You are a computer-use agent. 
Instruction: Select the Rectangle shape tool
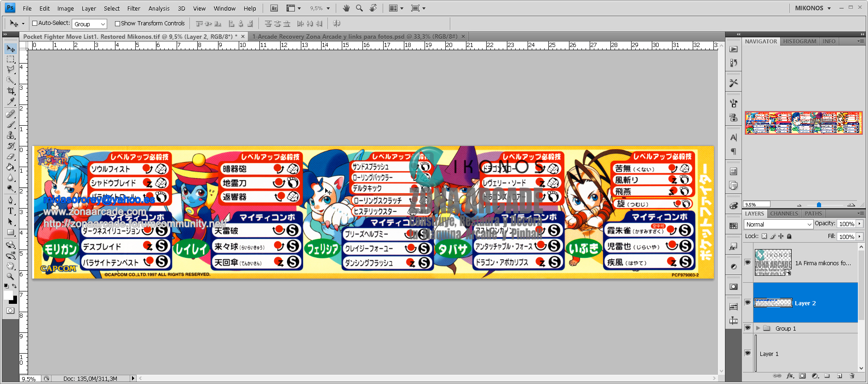tap(11, 233)
